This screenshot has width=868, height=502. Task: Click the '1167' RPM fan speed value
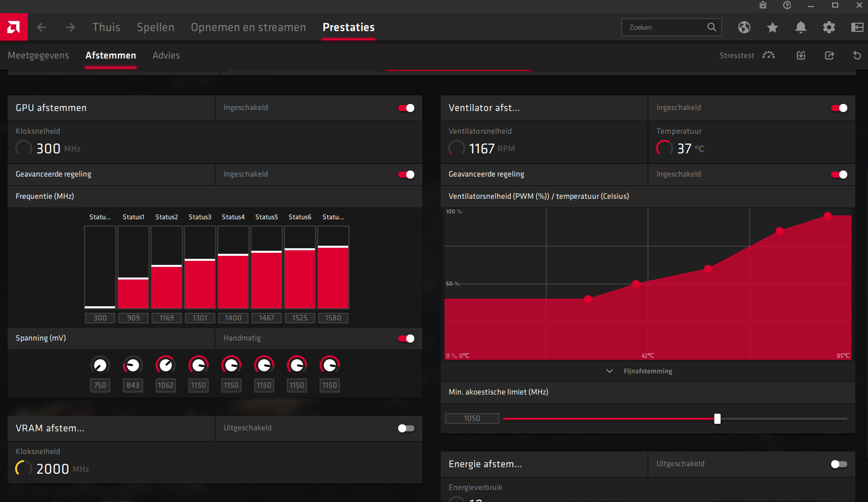click(481, 148)
